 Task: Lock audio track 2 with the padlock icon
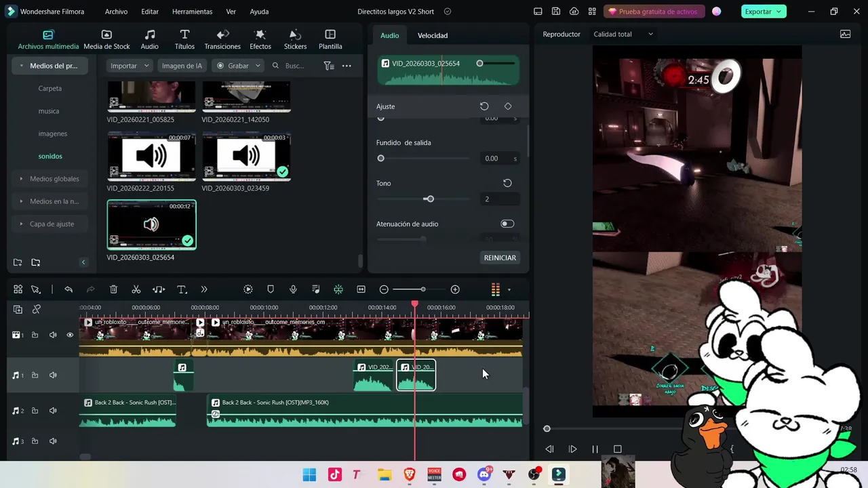click(35, 411)
